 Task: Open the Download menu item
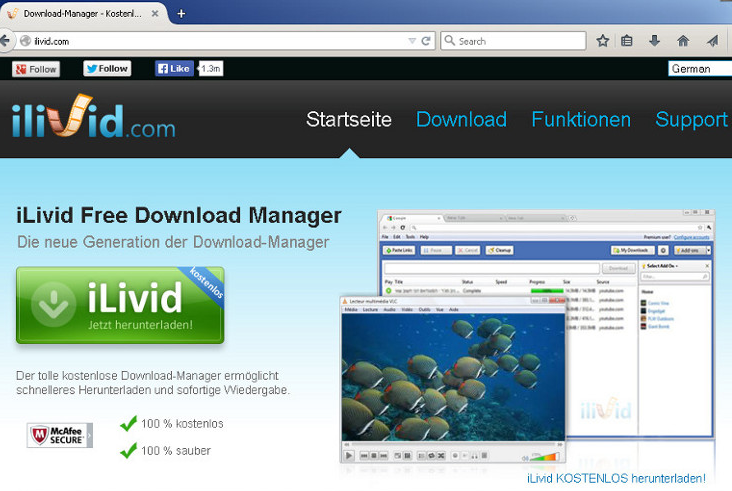[x=461, y=119]
